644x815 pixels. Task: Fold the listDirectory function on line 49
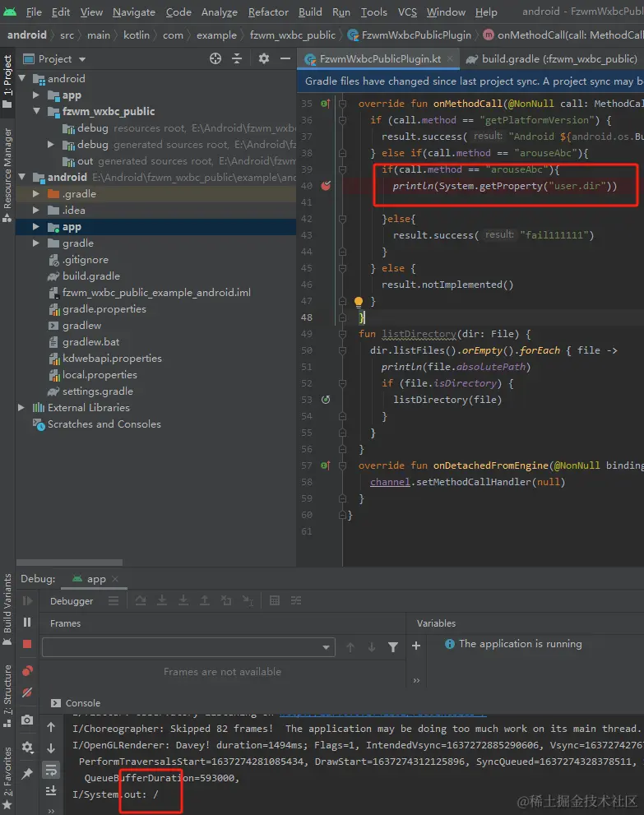point(342,334)
